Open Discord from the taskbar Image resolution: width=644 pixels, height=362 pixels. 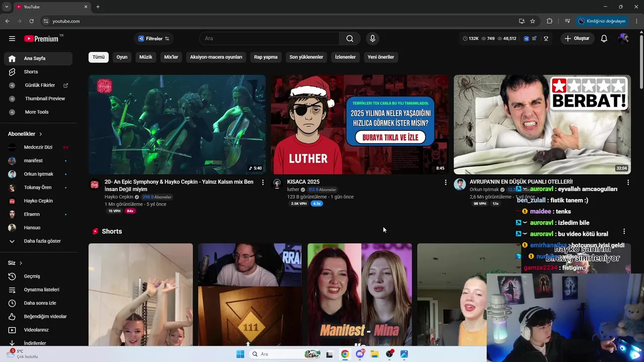[x=360, y=354]
